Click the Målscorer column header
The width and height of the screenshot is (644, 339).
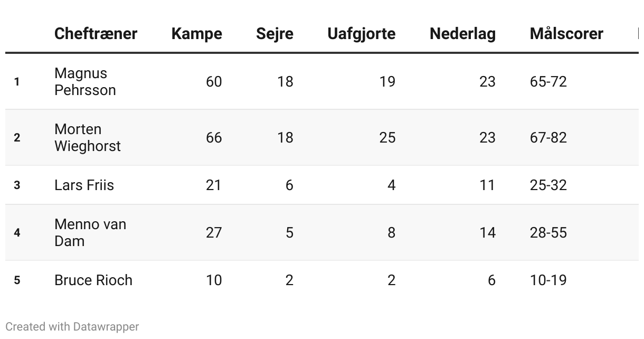566,34
